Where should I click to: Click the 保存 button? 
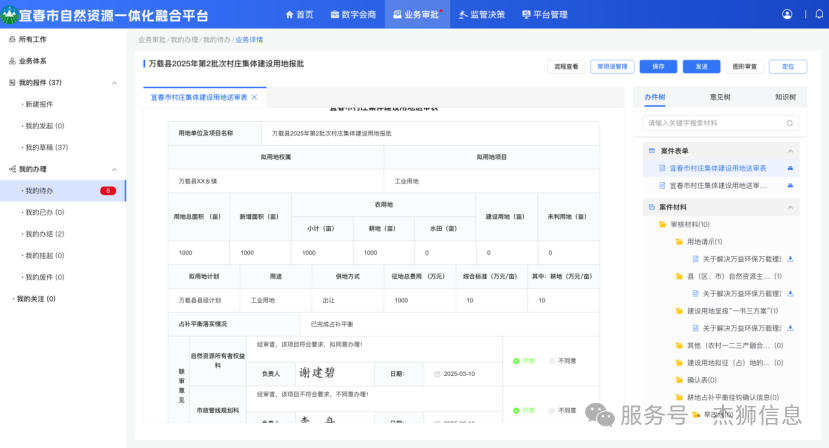[658, 66]
